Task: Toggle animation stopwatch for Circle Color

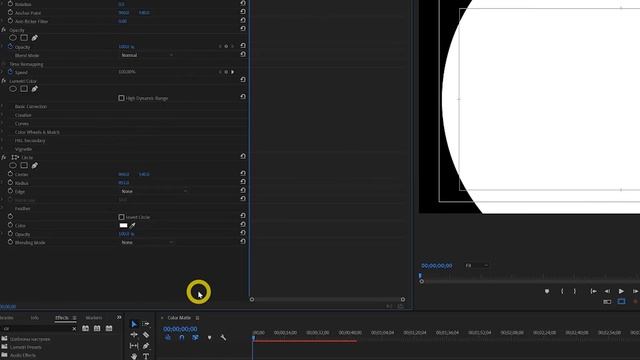Action: [10, 225]
